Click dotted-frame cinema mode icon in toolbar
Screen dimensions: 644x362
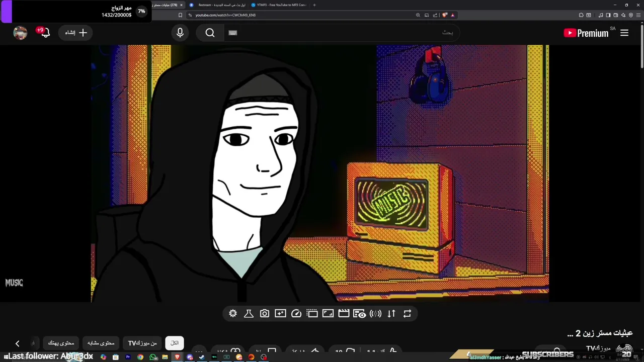pyautogui.click(x=312, y=314)
